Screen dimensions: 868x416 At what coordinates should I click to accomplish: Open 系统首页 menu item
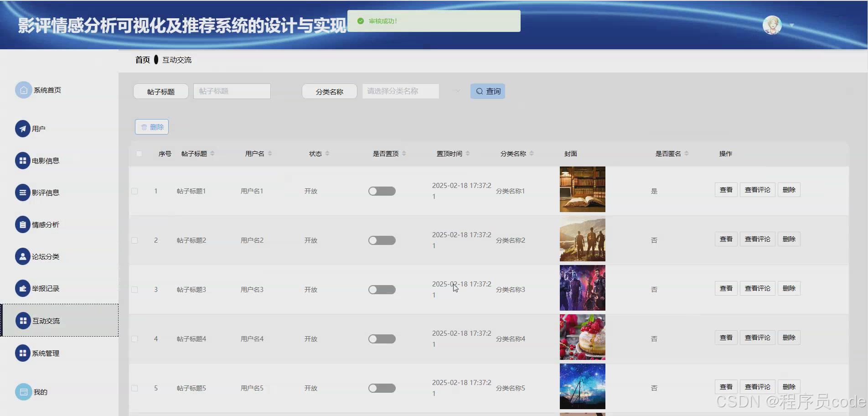tap(47, 90)
